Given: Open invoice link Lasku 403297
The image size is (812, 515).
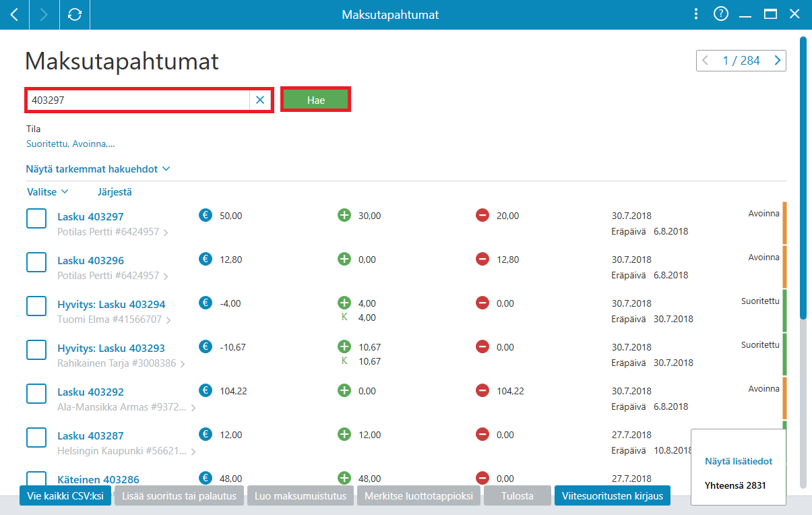Looking at the screenshot, I should click(90, 217).
